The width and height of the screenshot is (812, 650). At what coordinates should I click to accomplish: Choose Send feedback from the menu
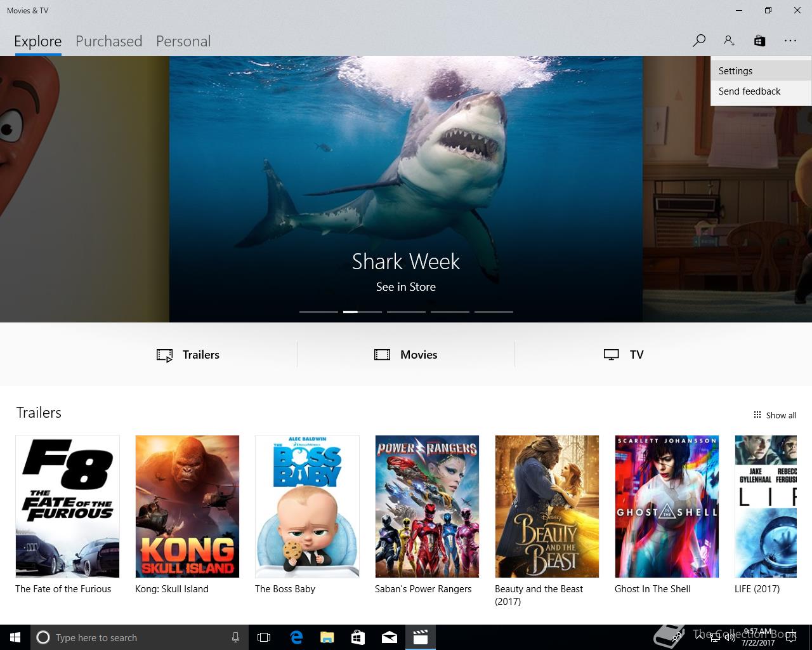click(x=761, y=91)
